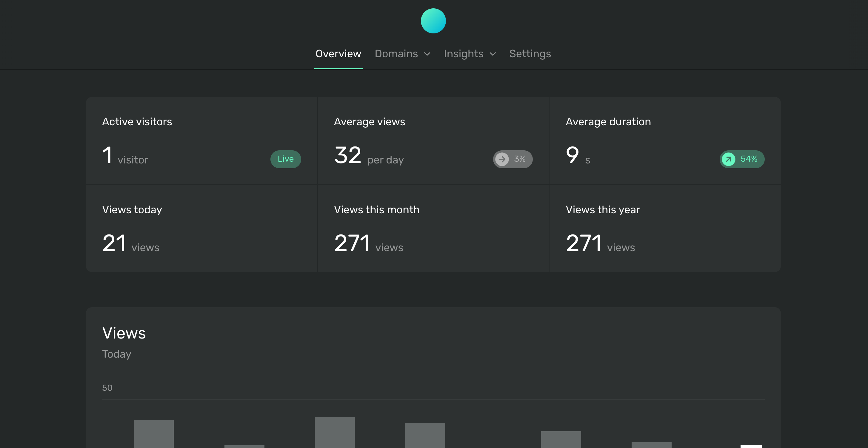
Task: Open the Domains dropdown
Action: point(396,54)
